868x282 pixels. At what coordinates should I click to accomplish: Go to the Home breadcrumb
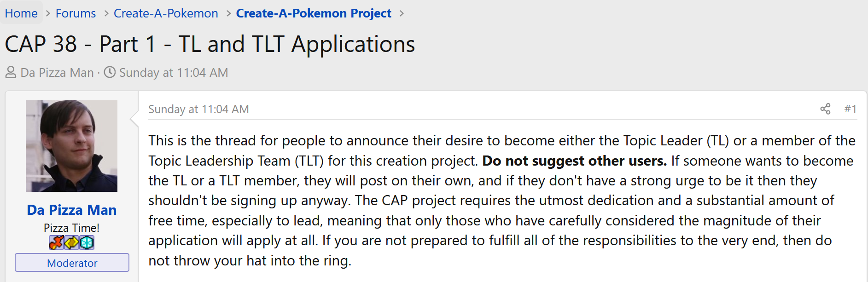pos(21,13)
